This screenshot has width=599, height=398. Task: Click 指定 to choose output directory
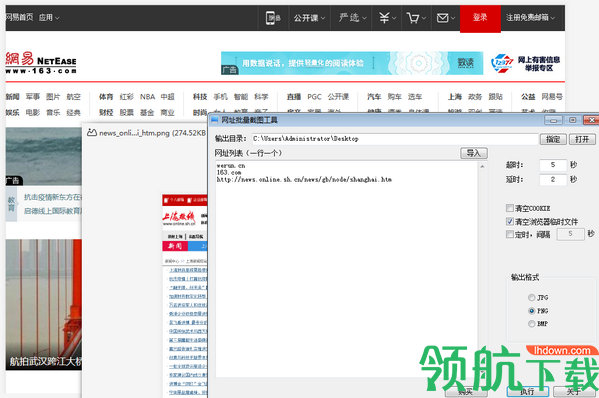click(x=553, y=139)
